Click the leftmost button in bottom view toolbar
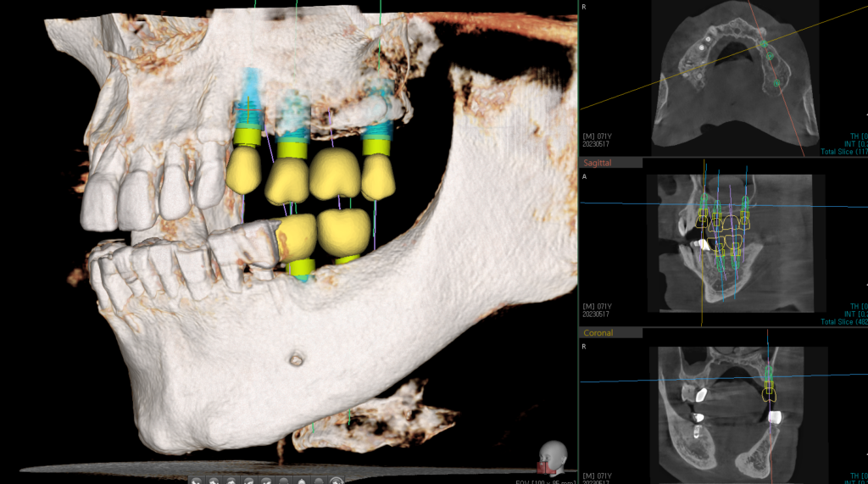The image size is (868, 484). click(196, 480)
